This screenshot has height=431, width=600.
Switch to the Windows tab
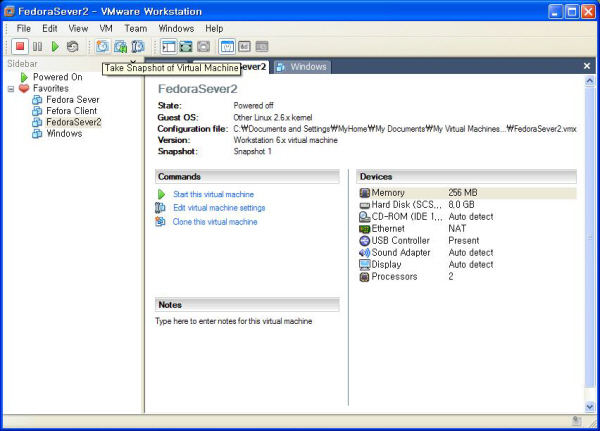pos(302,67)
